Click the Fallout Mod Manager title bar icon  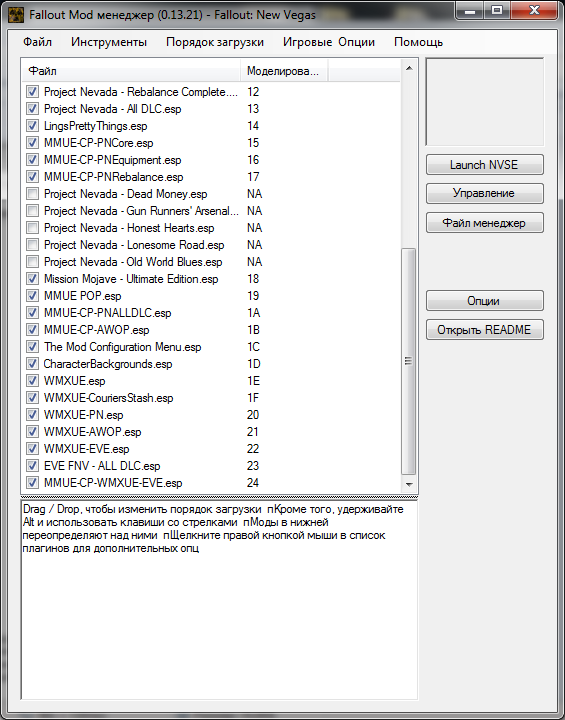click(x=16, y=15)
